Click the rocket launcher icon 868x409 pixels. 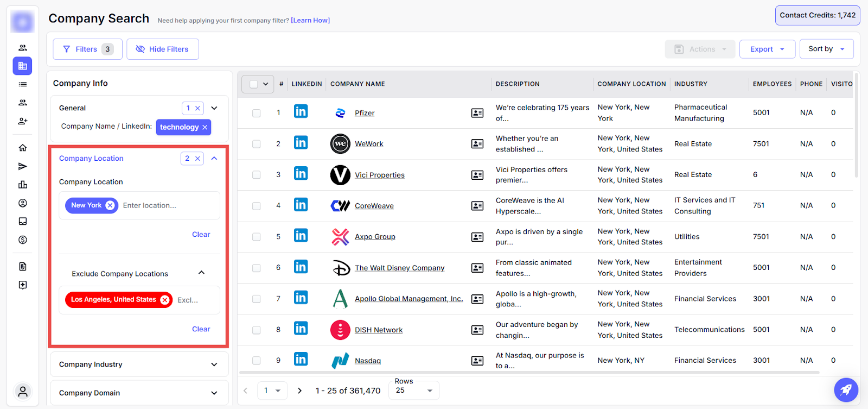click(846, 389)
